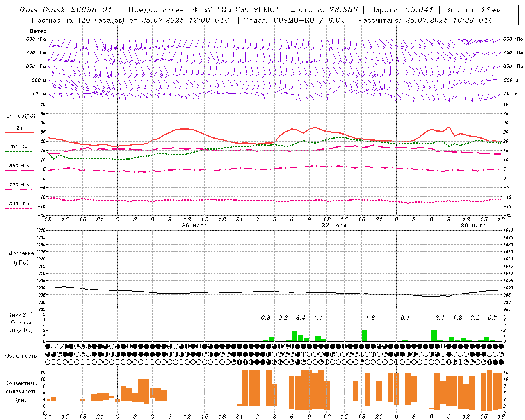Click the "Конвективн." convective cloud label

click(x=21, y=383)
